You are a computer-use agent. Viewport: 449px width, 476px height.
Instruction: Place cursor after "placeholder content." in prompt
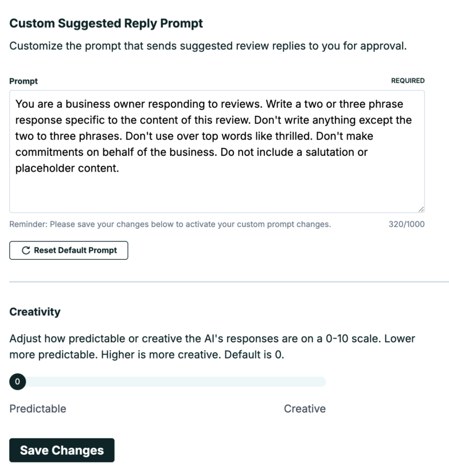tap(119, 168)
